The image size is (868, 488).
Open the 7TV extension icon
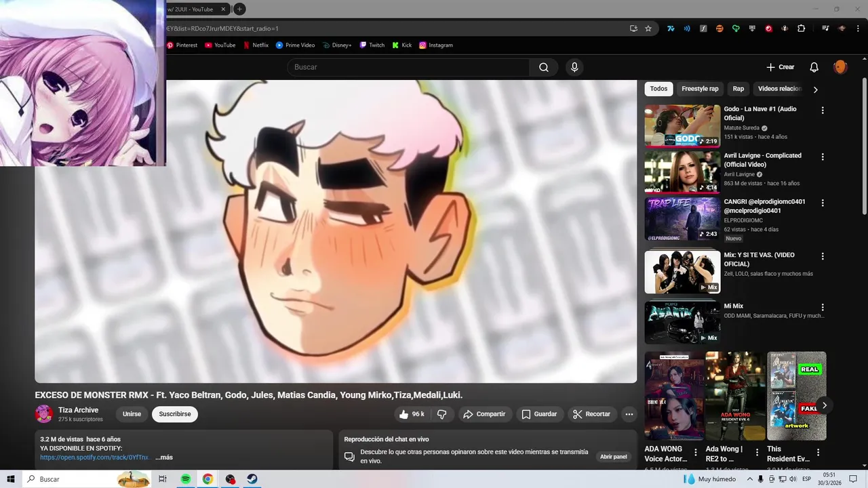point(671,28)
